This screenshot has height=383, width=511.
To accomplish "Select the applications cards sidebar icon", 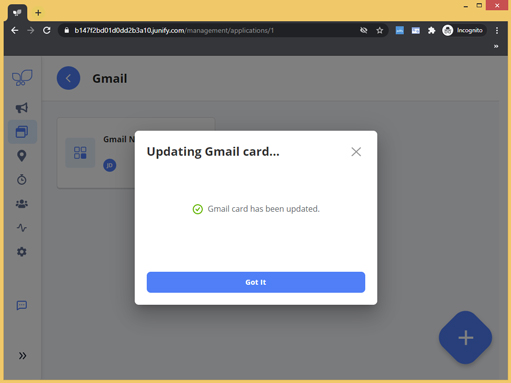I will pyautogui.click(x=22, y=132).
